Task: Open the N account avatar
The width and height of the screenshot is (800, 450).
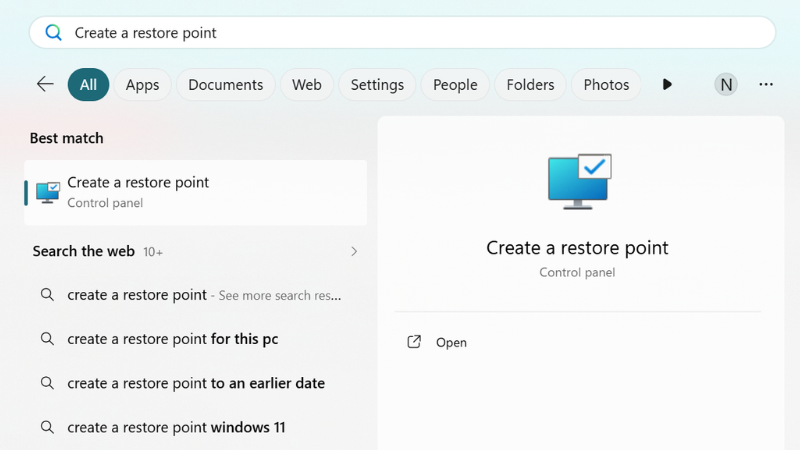Action: click(x=726, y=85)
